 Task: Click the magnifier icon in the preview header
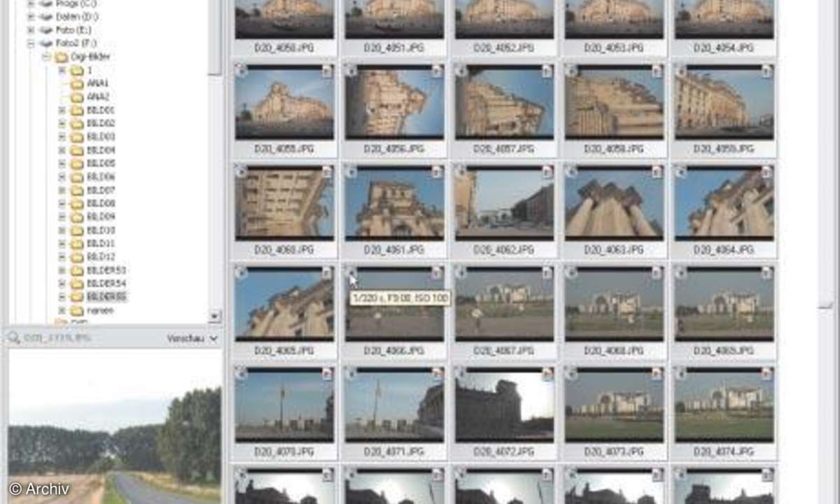coord(14,338)
